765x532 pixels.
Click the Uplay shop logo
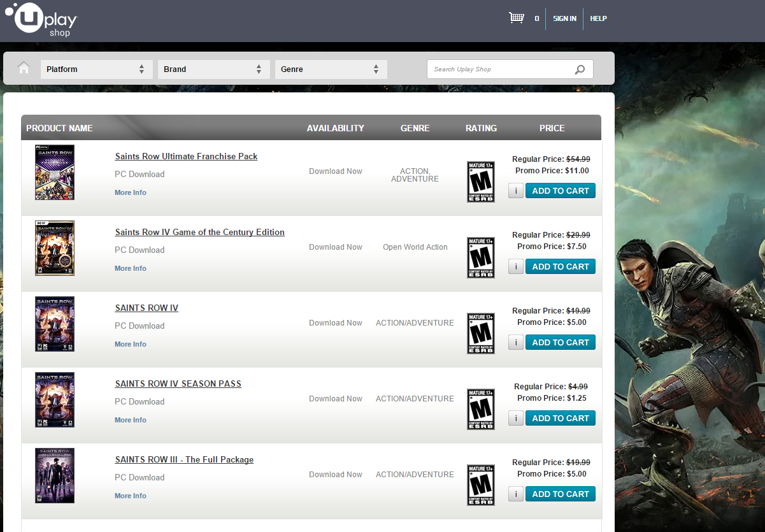point(41,20)
